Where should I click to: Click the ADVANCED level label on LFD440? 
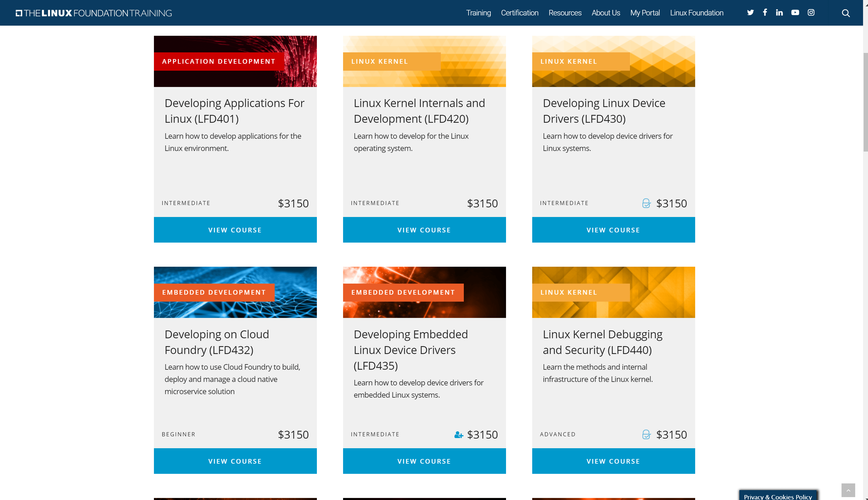[x=558, y=434]
